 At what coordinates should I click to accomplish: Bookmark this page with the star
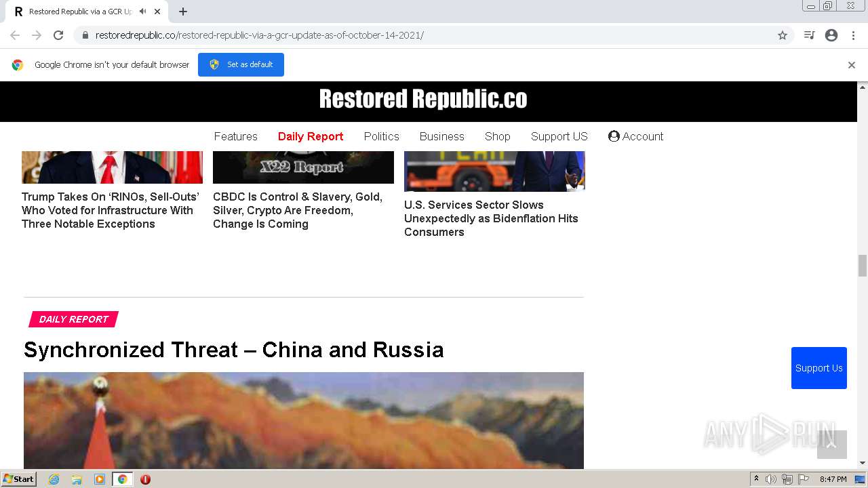(x=783, y=35)
